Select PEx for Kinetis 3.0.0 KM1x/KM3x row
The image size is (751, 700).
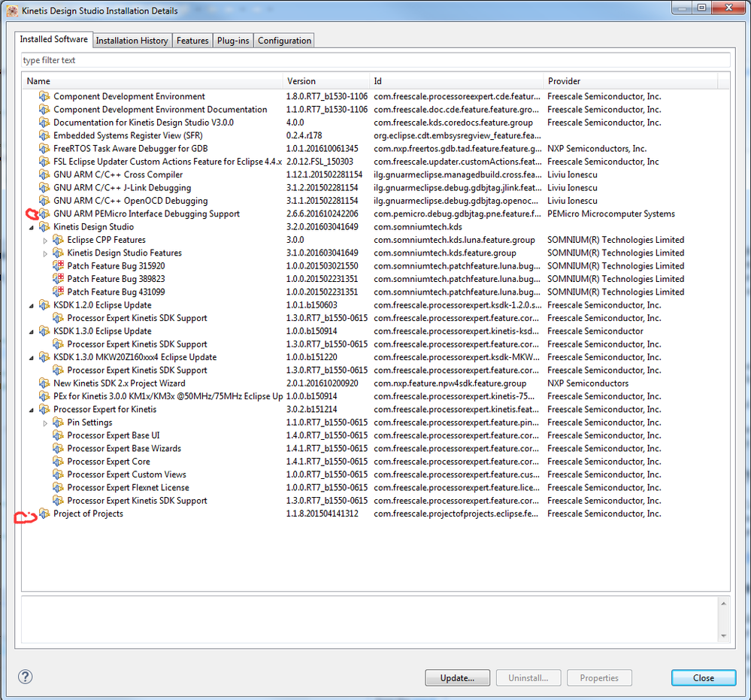click(x=376, y=396)
